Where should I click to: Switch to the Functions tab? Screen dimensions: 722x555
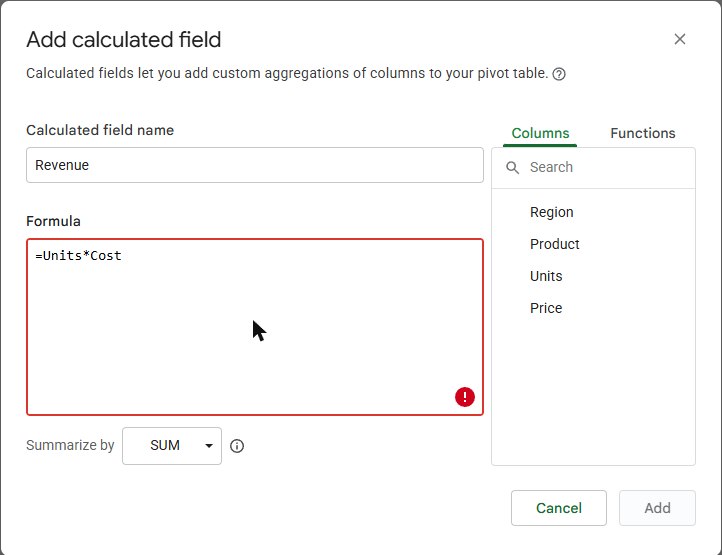pyautogui.click(x=642, y=133)
